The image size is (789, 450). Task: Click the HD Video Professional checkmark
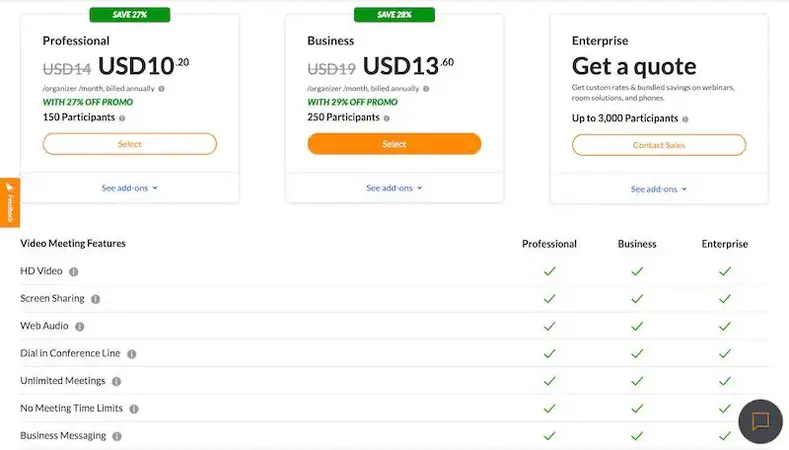tap(549, 271)
